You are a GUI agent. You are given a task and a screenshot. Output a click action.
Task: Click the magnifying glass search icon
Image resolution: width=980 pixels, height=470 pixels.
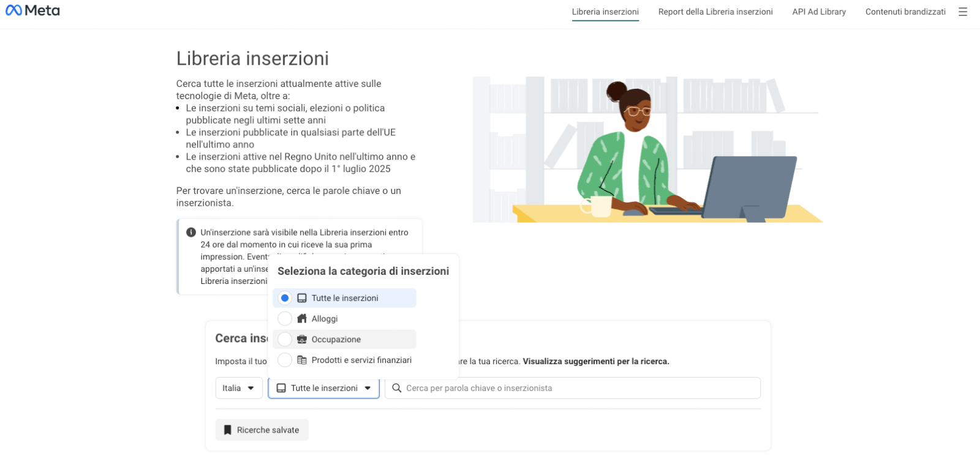[x=397, y=388]
